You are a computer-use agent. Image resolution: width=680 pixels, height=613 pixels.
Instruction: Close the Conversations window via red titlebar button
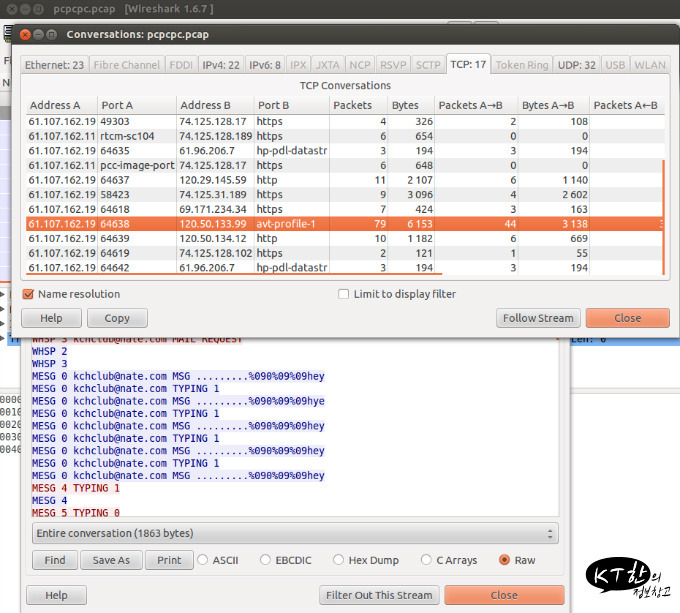point(25,34)
